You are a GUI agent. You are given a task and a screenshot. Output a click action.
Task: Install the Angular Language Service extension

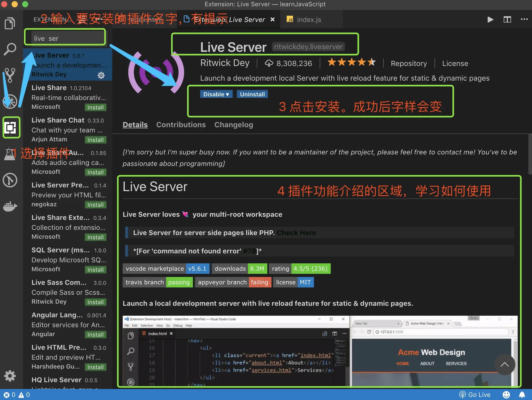point(95,335)
